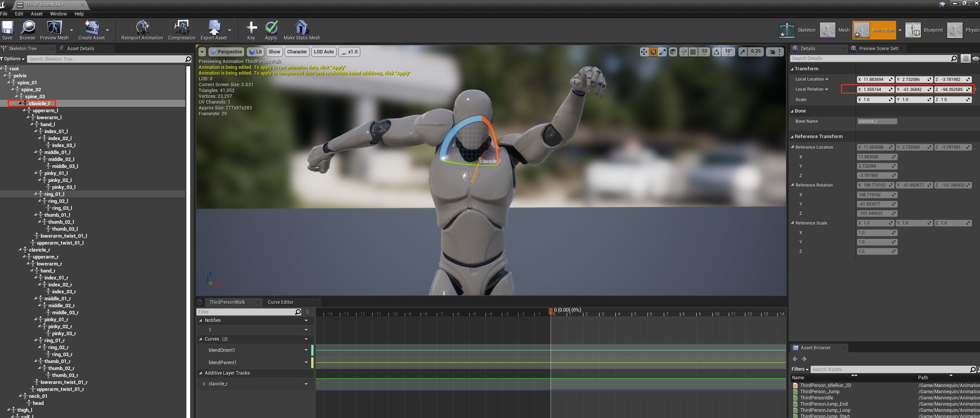Open camera speed settings icon

[x=772, y=52]
